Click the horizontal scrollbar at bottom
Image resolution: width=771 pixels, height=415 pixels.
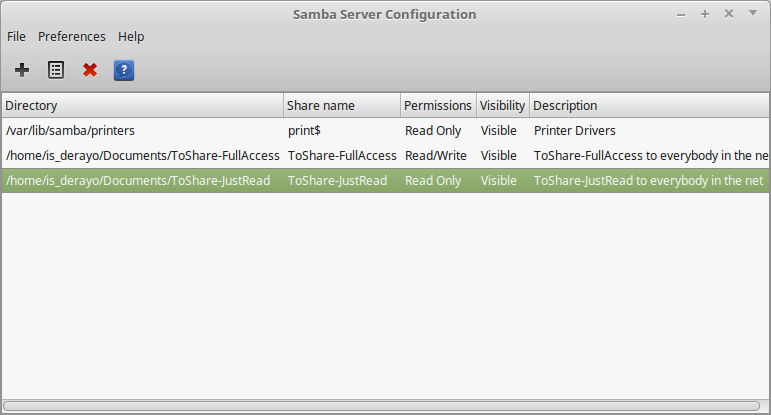click(382, 406)
